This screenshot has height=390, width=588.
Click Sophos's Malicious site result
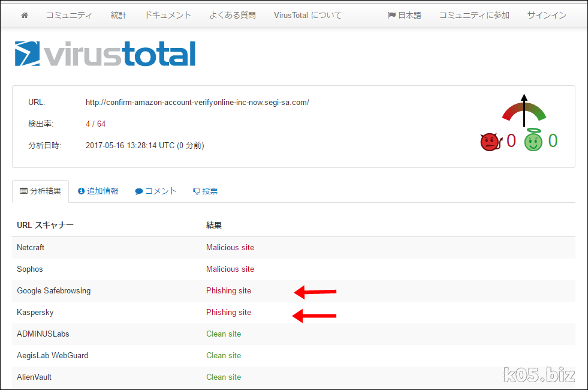pos(230,269)
